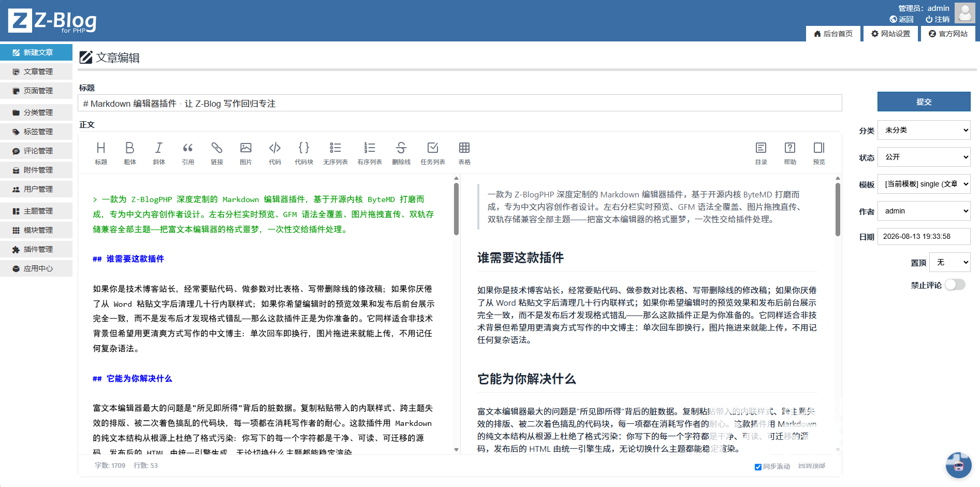
Task: Apply italic with the 斜体 tool
Action: (159, 153)
